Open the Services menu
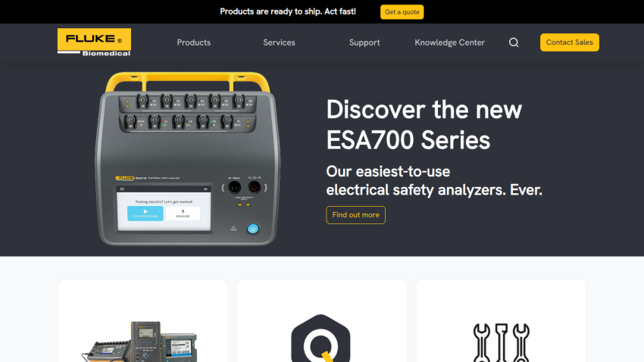 [x=279, y=42]
